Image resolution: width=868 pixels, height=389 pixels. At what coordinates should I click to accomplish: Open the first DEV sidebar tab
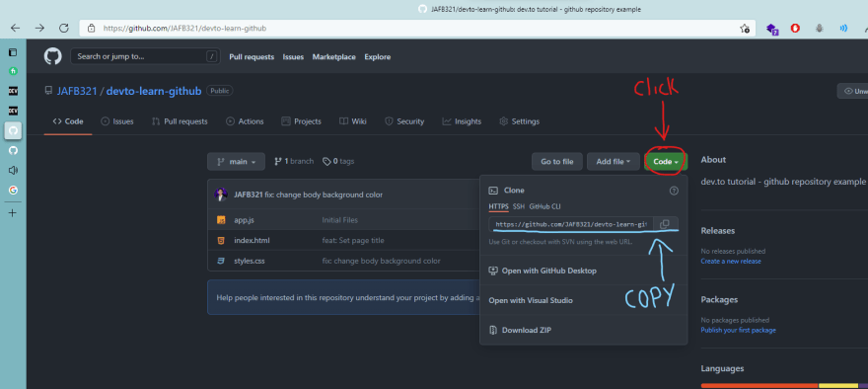point(13,90)
